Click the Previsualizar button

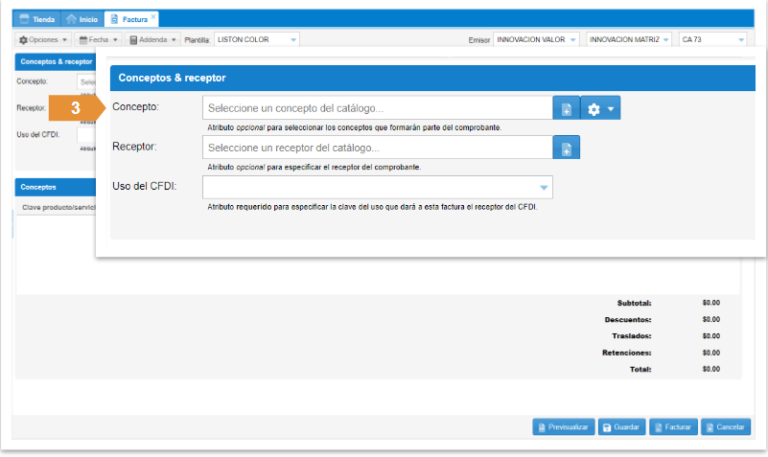(564, 427)
